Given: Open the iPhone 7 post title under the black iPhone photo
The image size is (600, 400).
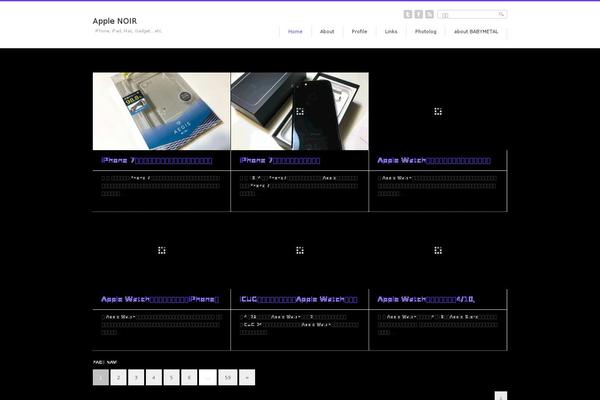Looking at the screenshot, I should (x=280, y=160).
